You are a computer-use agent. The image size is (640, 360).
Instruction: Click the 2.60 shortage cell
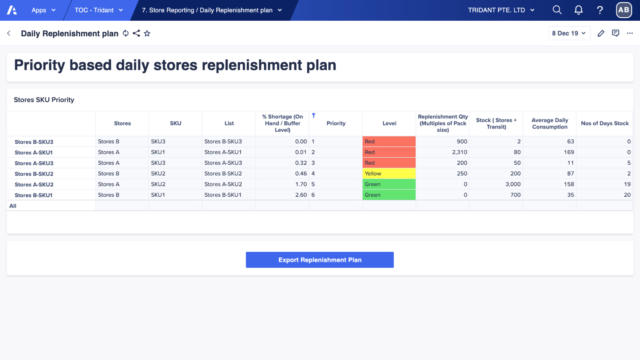282,195
